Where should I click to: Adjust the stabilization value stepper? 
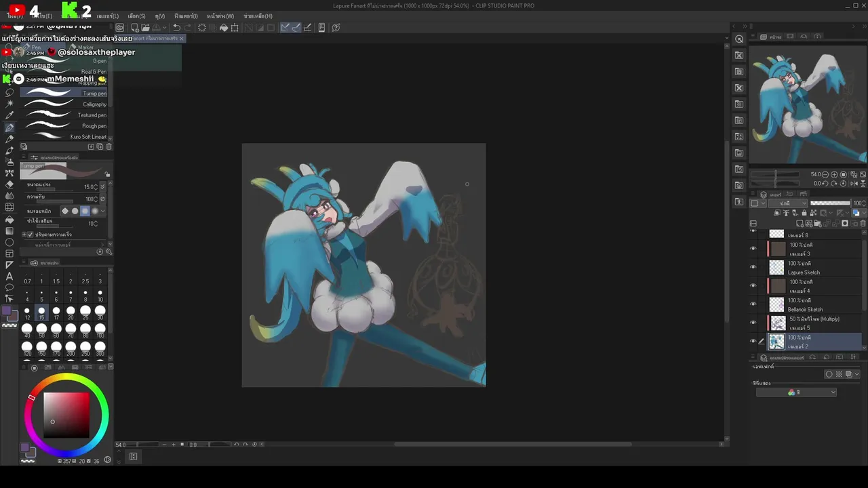97,223
